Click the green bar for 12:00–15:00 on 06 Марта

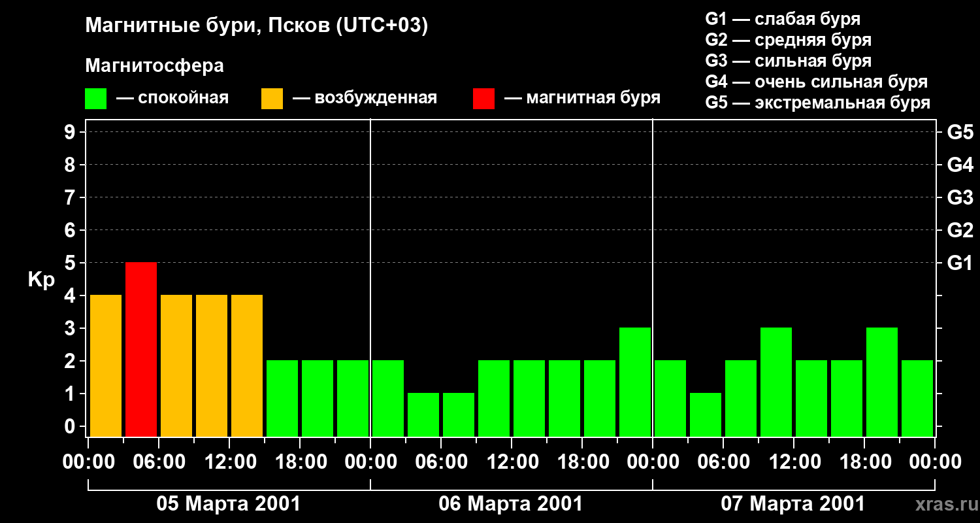[x=529, y=398]
